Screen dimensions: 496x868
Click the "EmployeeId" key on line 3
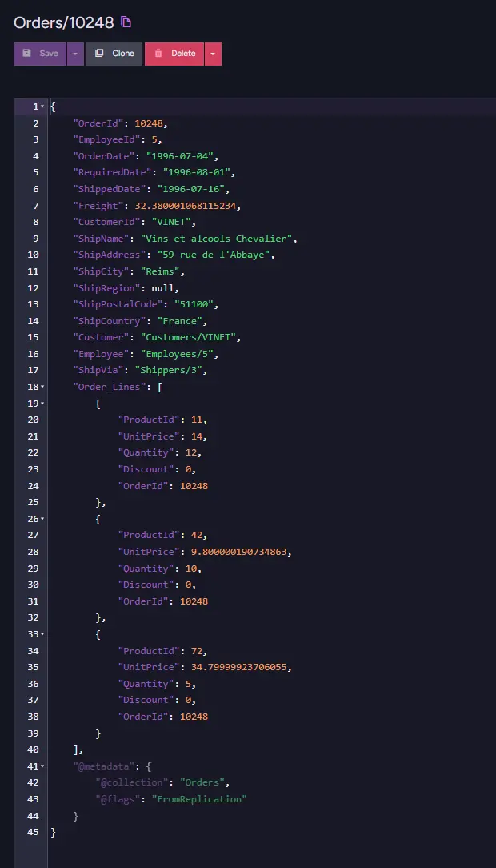point(106,139)
